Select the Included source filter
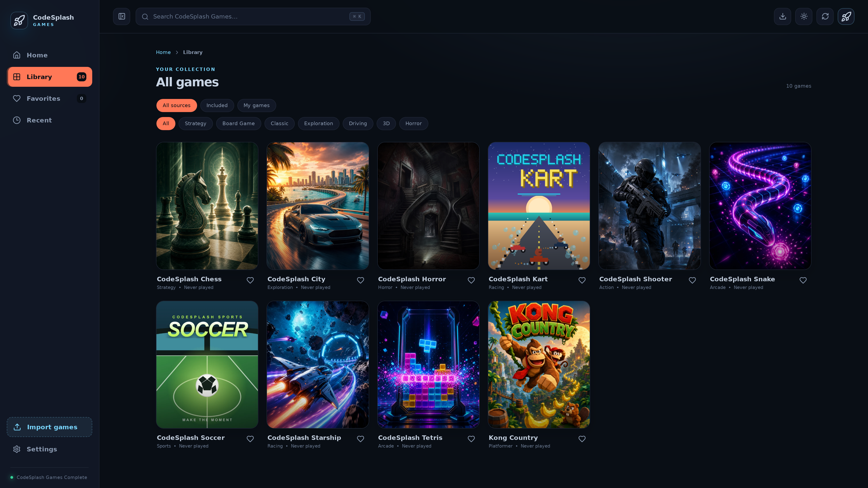Screen dimensions: 868x488 click(x=217, y=106)
